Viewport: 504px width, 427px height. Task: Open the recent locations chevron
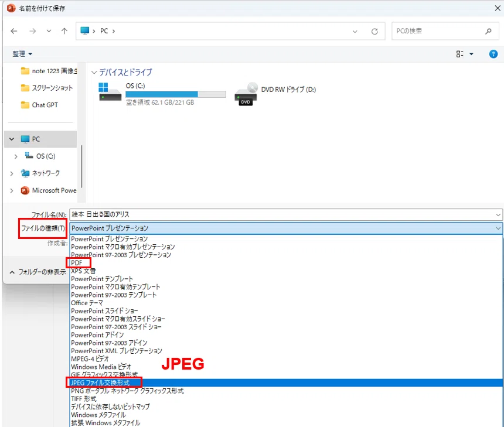(49, 31)
